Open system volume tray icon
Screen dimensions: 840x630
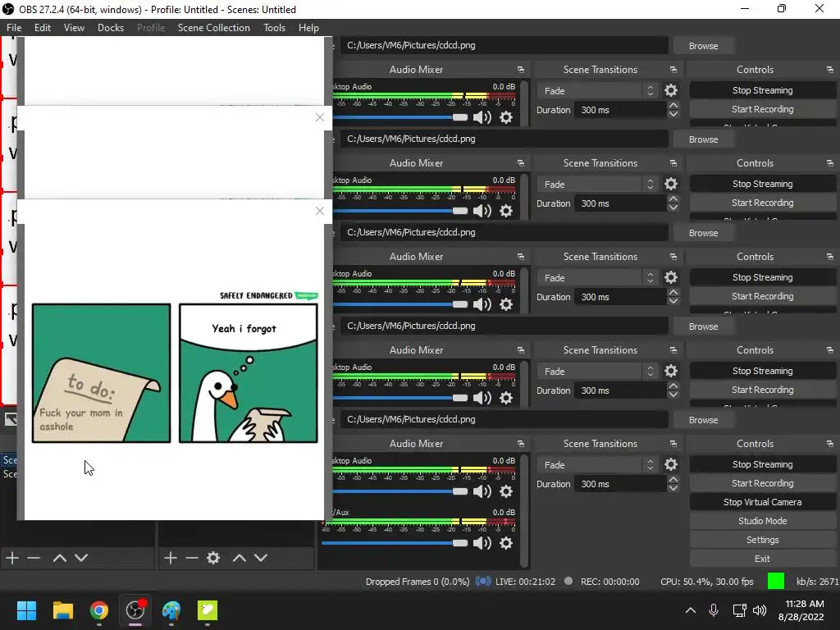click(x=760, y=610)
